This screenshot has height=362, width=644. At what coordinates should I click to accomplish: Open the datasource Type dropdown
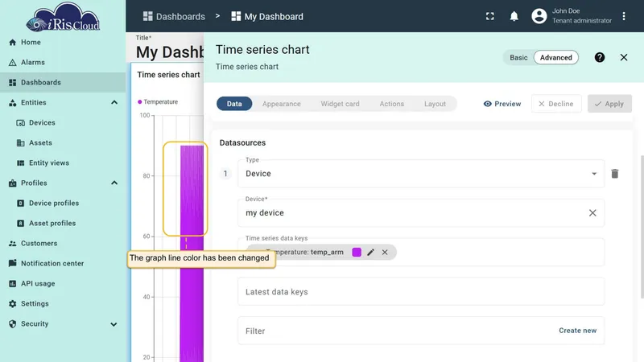pos(421,174)
